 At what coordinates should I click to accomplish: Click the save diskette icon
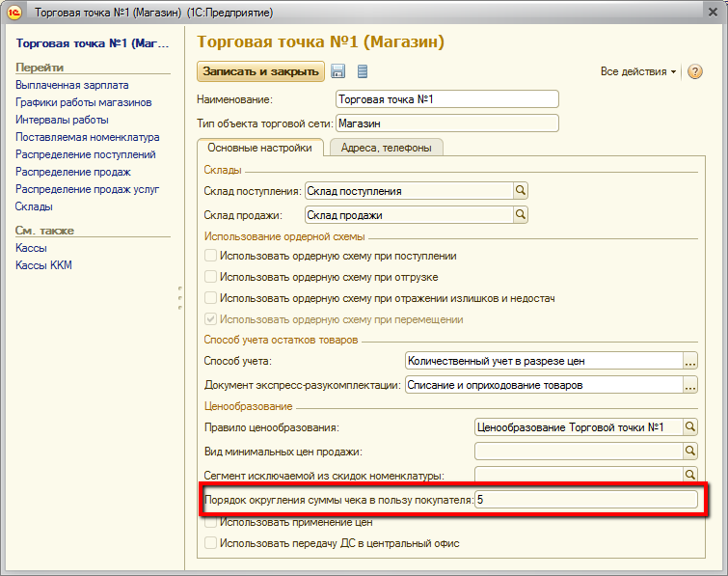coord(337,71)
